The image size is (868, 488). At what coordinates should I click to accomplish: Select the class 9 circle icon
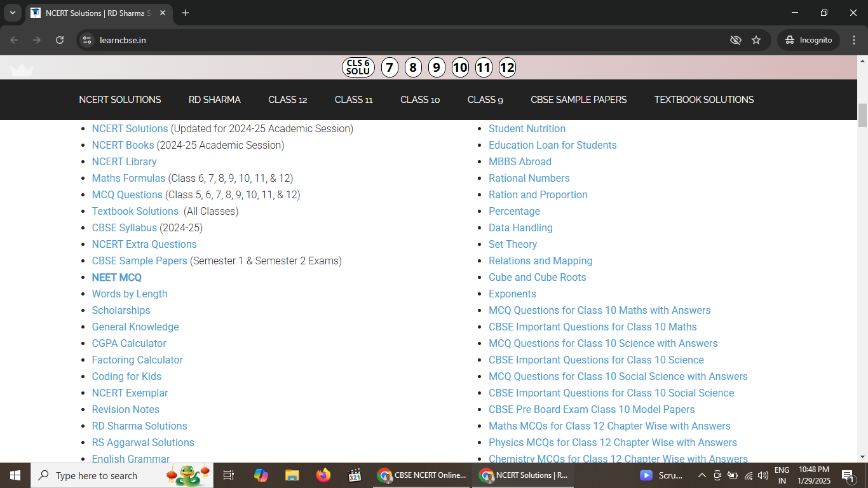[x=437, y=67]
